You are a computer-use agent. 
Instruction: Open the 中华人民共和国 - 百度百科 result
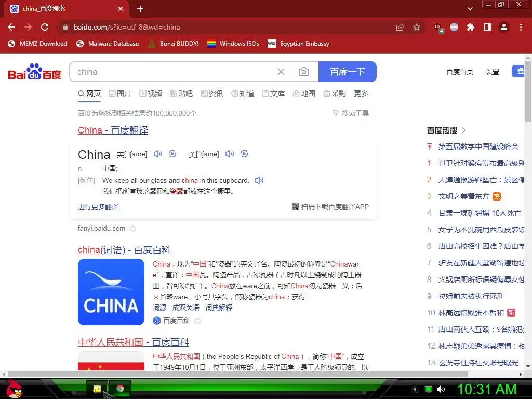pyautogui.click(x=134, y=342)
